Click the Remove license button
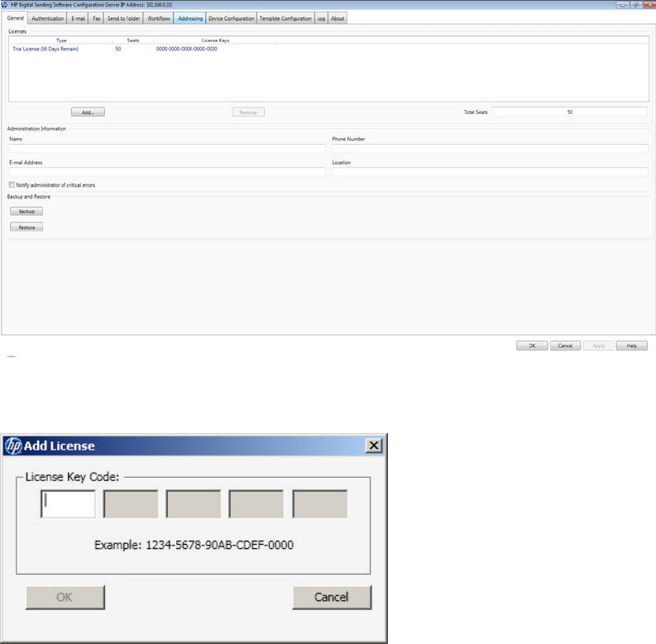This screenshot has height=644, width=656. point(248,112)
